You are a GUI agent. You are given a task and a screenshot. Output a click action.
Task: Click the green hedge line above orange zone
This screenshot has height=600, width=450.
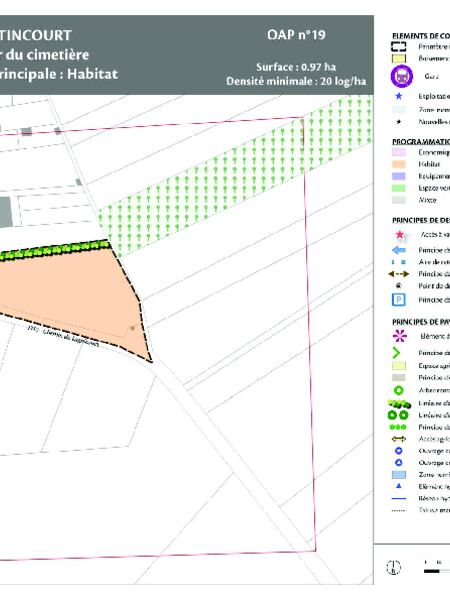[x=54, y=251]
